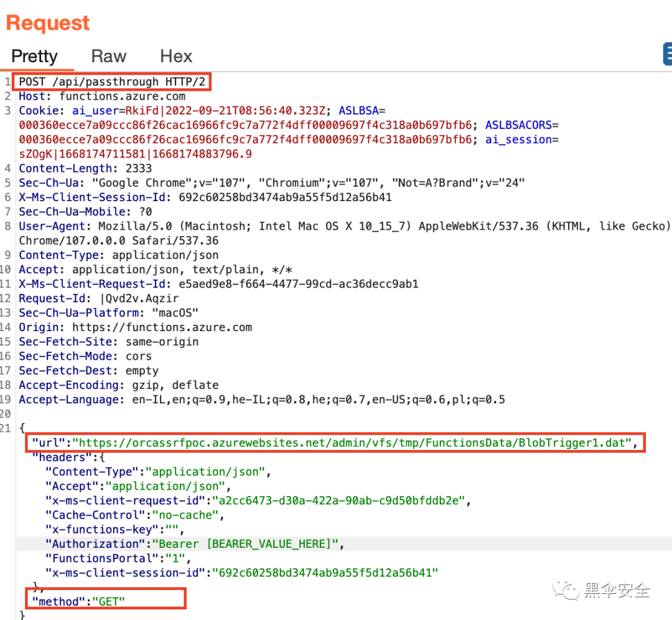Click the POST /api/passthrough HTTP/2 request line
Image resolution: width=672 pixels, height=620 pixels.
click(112, 82)
